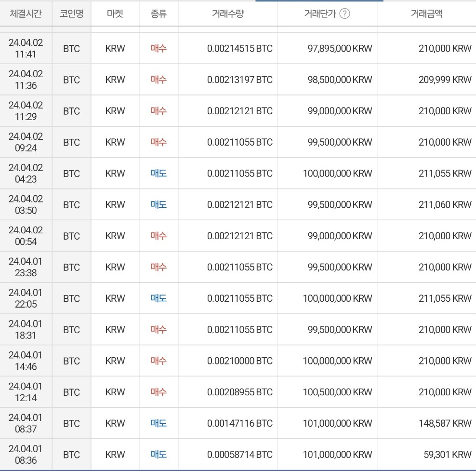Select the time cell 24.04.02 11:29

click(x=26, y=111)
